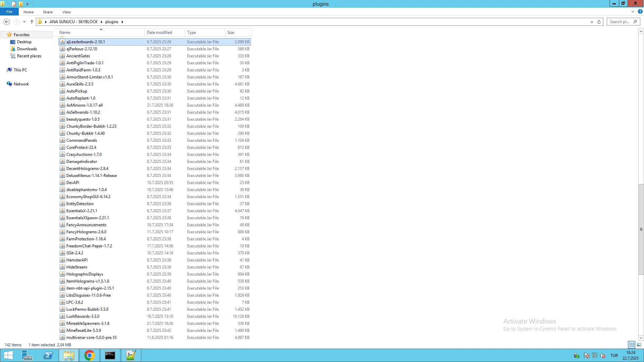The width and height of the screenshot is (644, 362).
Task: Click the Downloads folder icon in sidebar
Action: pyautogui.click(x=13, y=49)
